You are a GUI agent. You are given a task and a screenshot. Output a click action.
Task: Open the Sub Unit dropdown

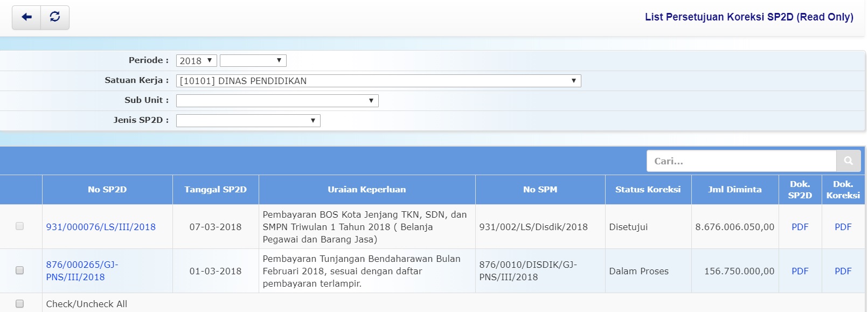tap(277, 101)
